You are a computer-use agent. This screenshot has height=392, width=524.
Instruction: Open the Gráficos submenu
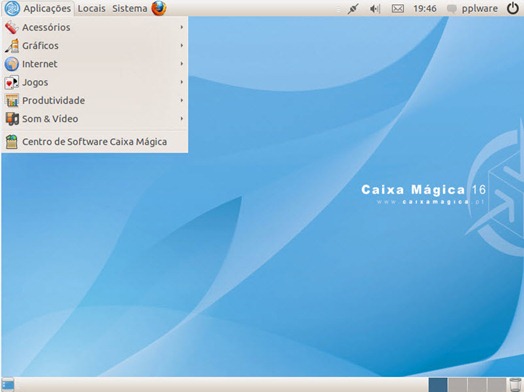(95, 46)
